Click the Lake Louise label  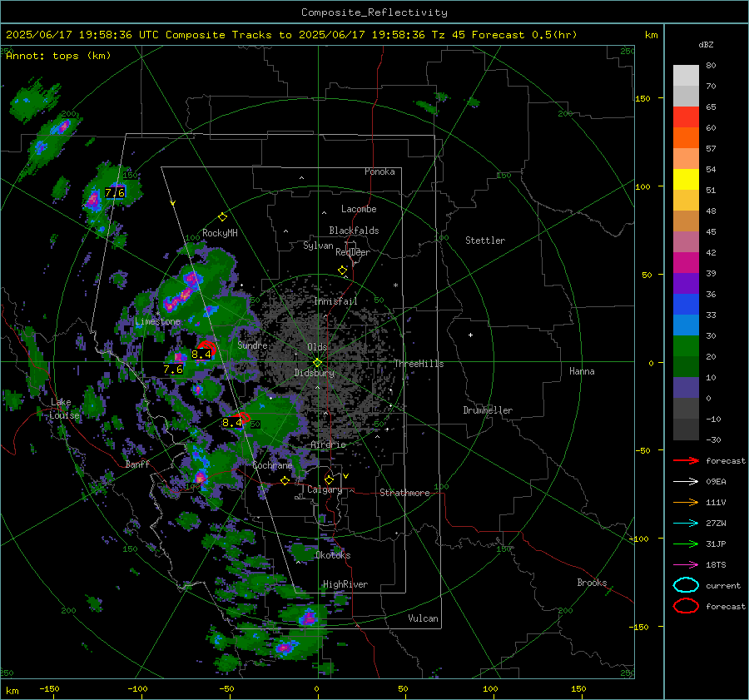pos(64,409)
